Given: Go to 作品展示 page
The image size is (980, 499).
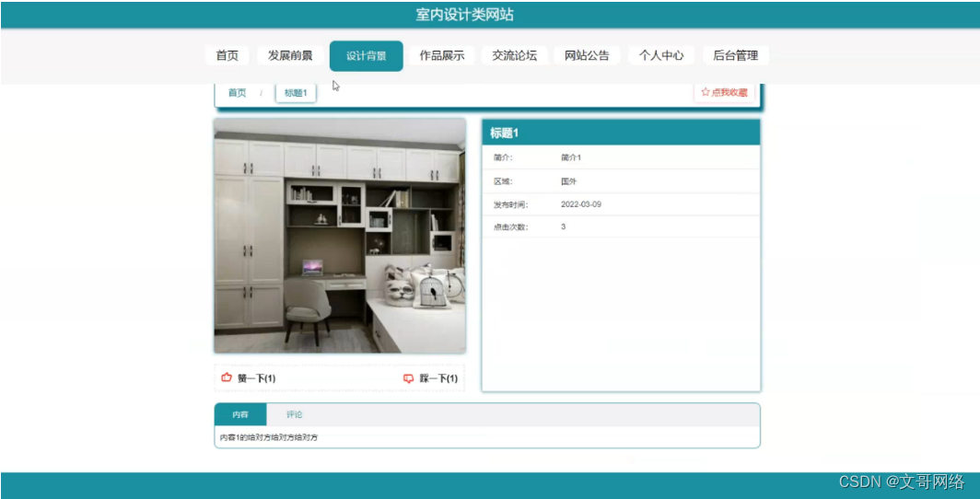Looking at the screenshot, I should [442, 55].
